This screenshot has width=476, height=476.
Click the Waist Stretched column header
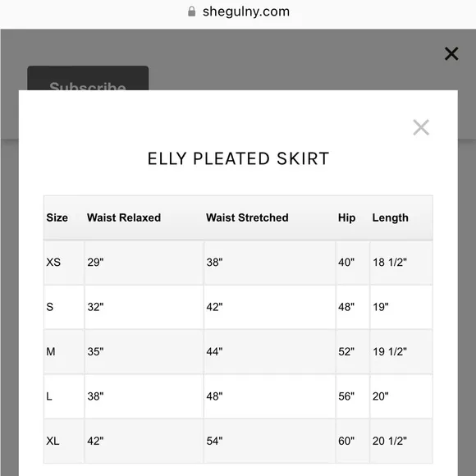click(x=247, y=217)
